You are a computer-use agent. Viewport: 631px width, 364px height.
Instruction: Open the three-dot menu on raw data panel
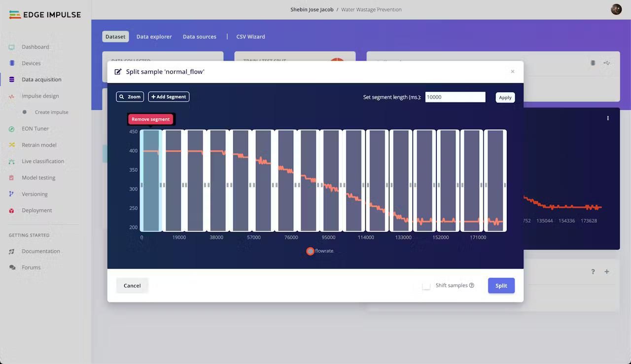click(608, 118)
